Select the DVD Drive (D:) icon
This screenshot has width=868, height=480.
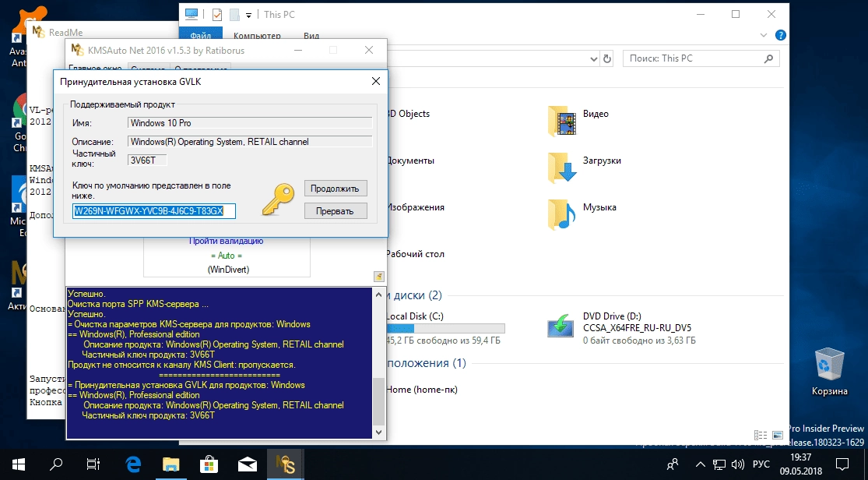click(561, 326)
